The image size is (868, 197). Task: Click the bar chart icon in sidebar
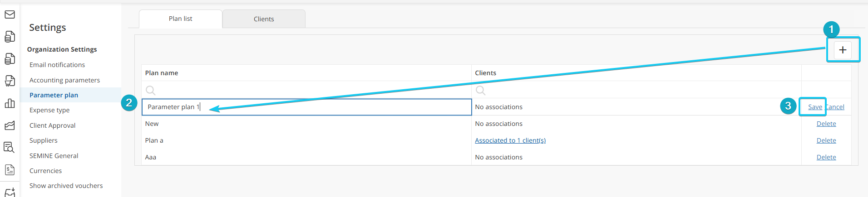click(10, 103)
